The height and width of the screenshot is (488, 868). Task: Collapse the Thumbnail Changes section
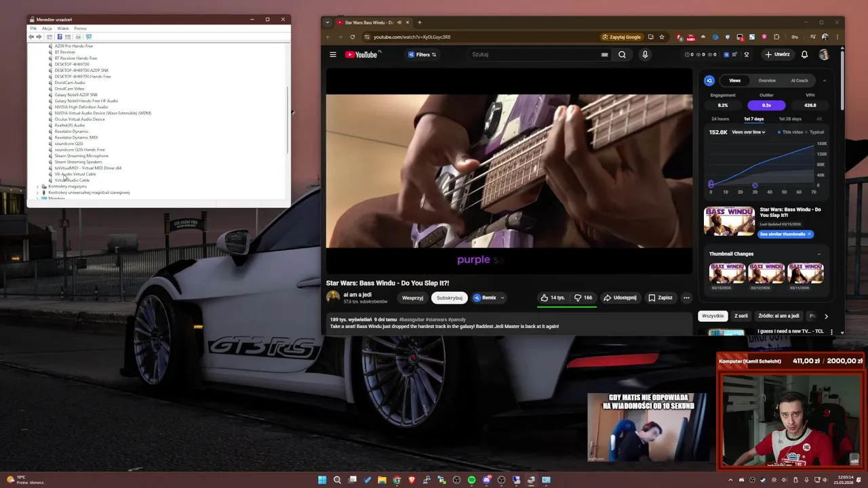(818, 254)
